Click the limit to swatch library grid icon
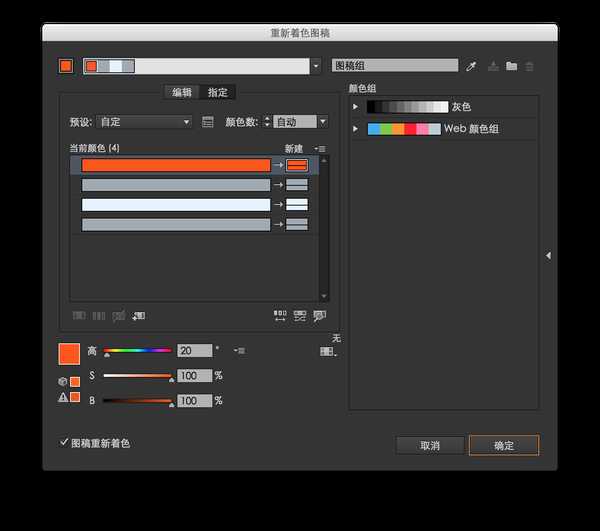Image resolution: width=600 pixels, height=531 pixels. point(328,351)
